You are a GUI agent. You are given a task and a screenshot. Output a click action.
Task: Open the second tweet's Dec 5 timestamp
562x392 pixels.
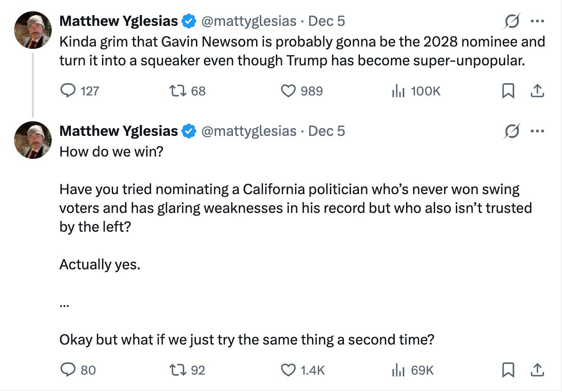coord(327,131)
